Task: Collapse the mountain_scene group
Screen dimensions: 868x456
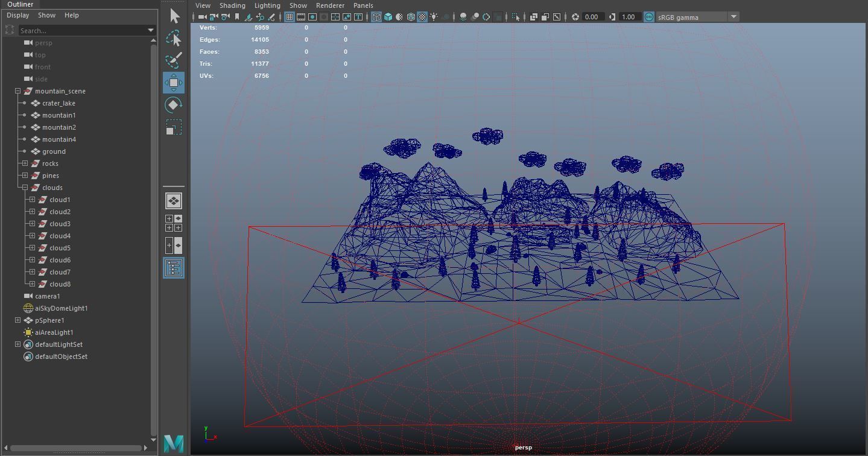Action: [x=17, y=91]
